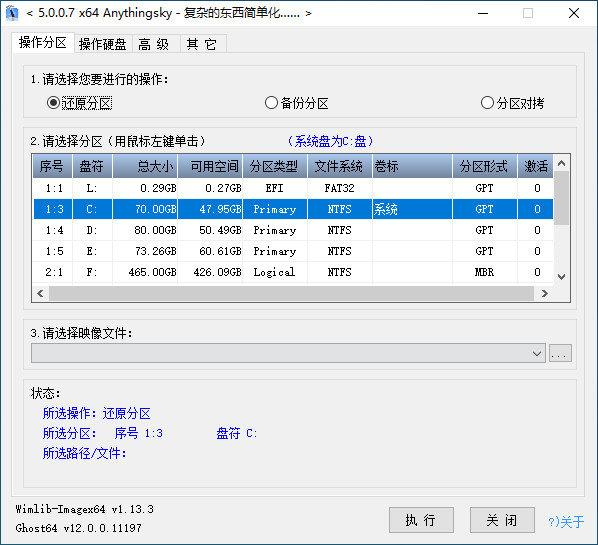
Task: Select the 备份分区 radio button
Action: tap(297, 103)
